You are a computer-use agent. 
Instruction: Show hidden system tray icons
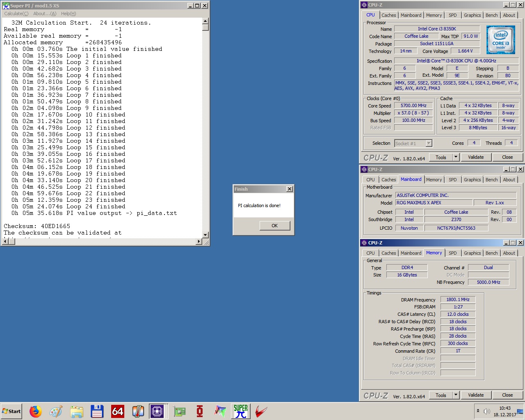[478, 411]
